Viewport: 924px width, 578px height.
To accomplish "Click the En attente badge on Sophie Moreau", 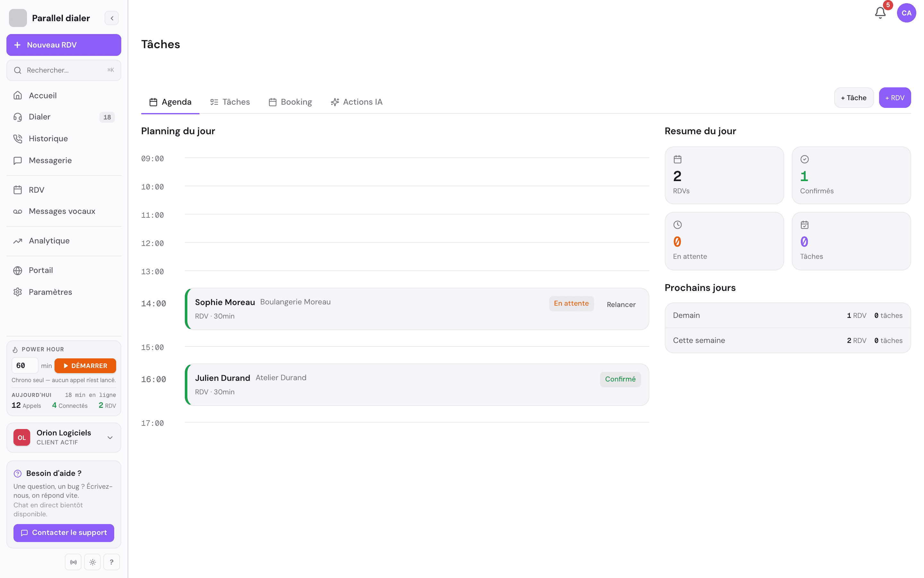I will click(571, 303).
